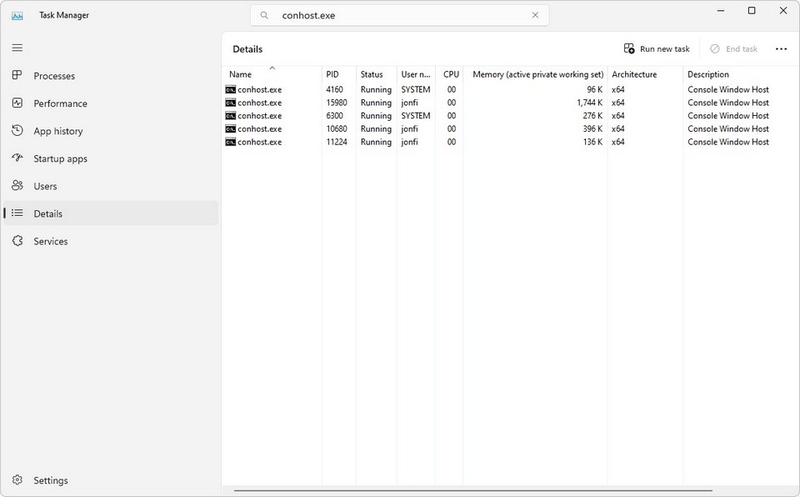Screen dimensions: 800x497
Task: Click the Services puzzle icon
Action: [17, 241]
